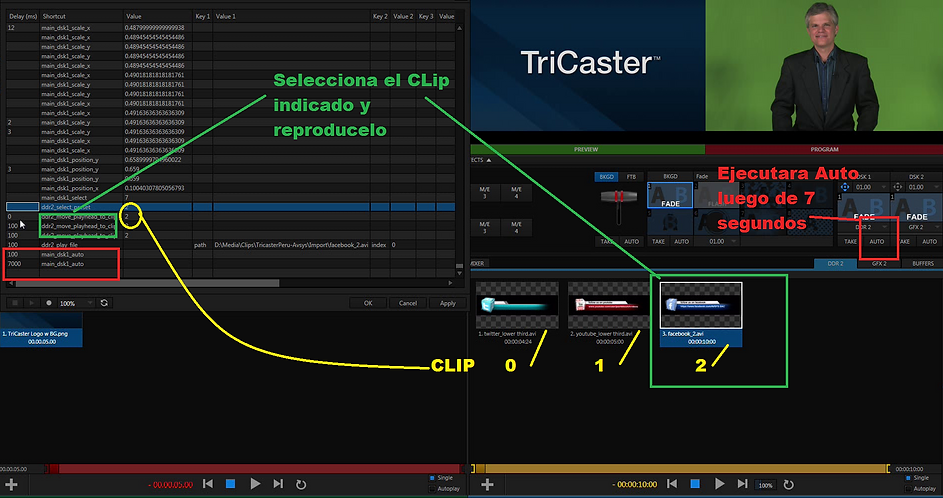The image size is (943, 498).
Task: Click DSK 1 AUTO button
Action: 877,241
